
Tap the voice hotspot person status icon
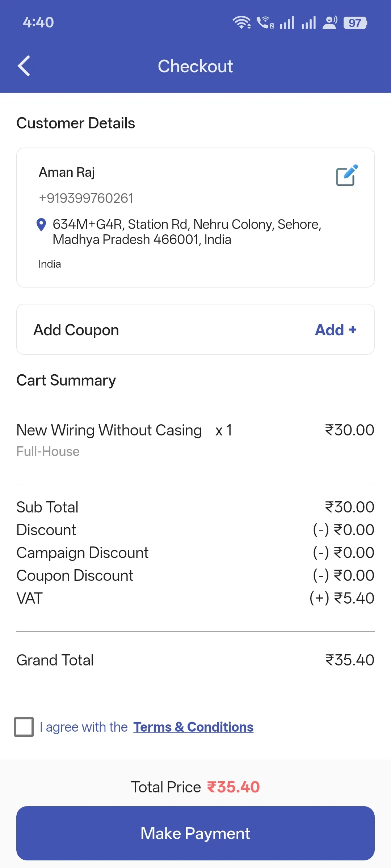[330, 22]
